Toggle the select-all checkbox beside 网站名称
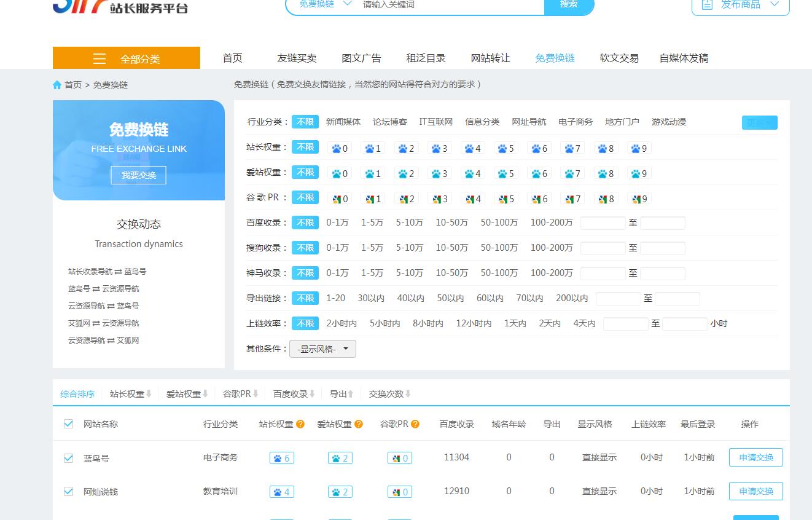The image size is (812, 520). 69,424
